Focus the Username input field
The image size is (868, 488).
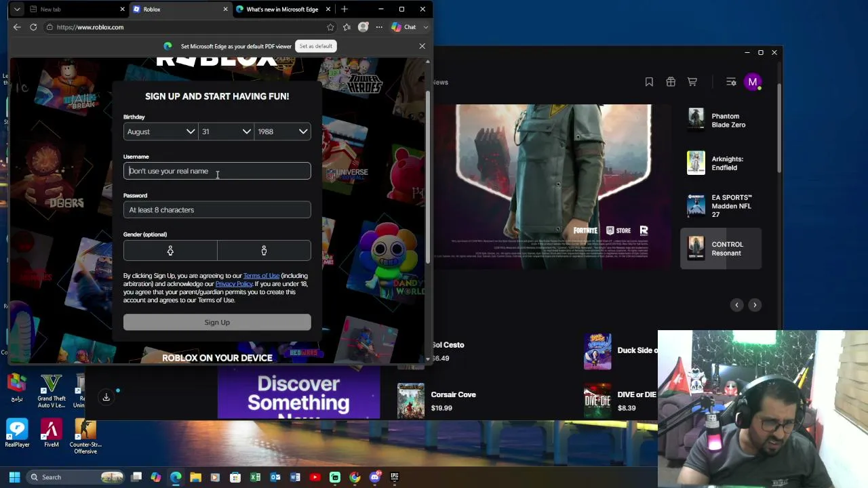point(217,171)
